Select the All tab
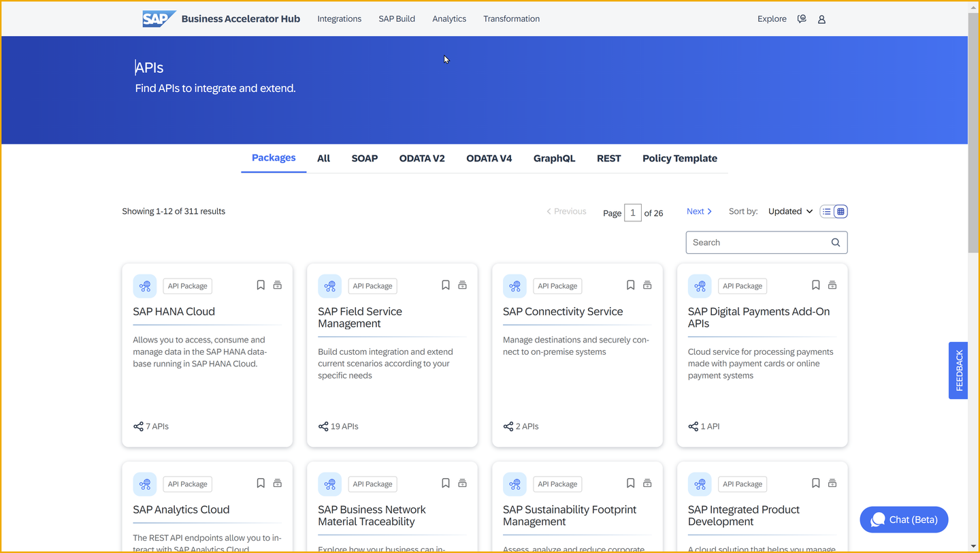 click(324, 158)
